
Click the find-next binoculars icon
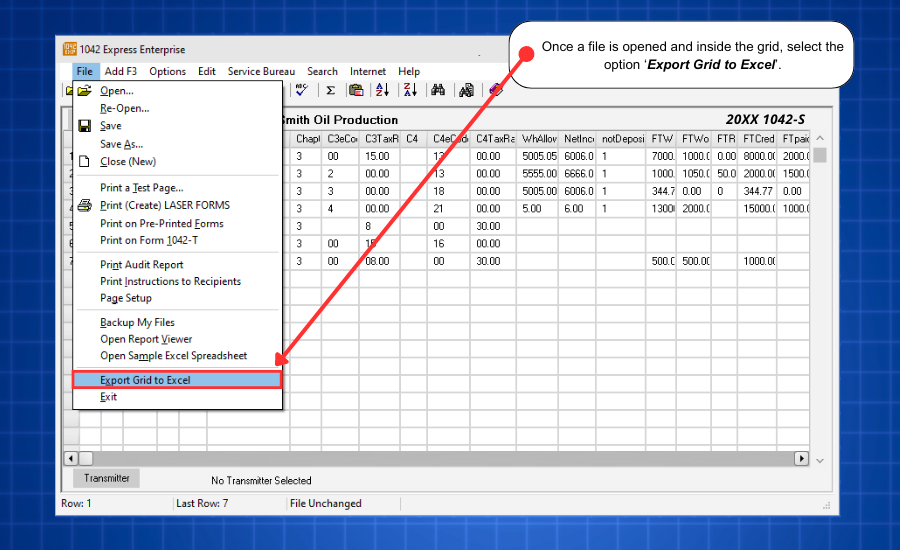tap(466, 90)
